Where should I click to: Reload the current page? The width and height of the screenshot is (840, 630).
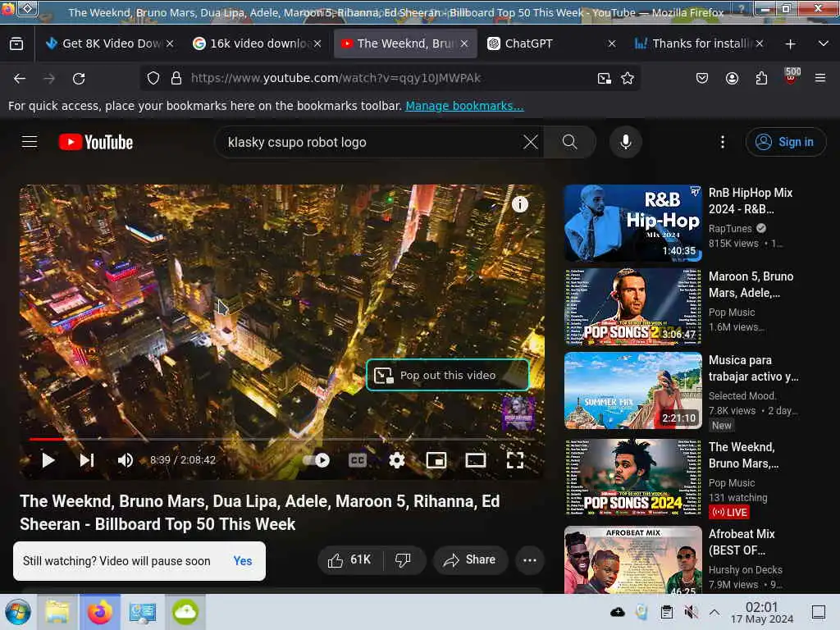(x=79, y=79)
